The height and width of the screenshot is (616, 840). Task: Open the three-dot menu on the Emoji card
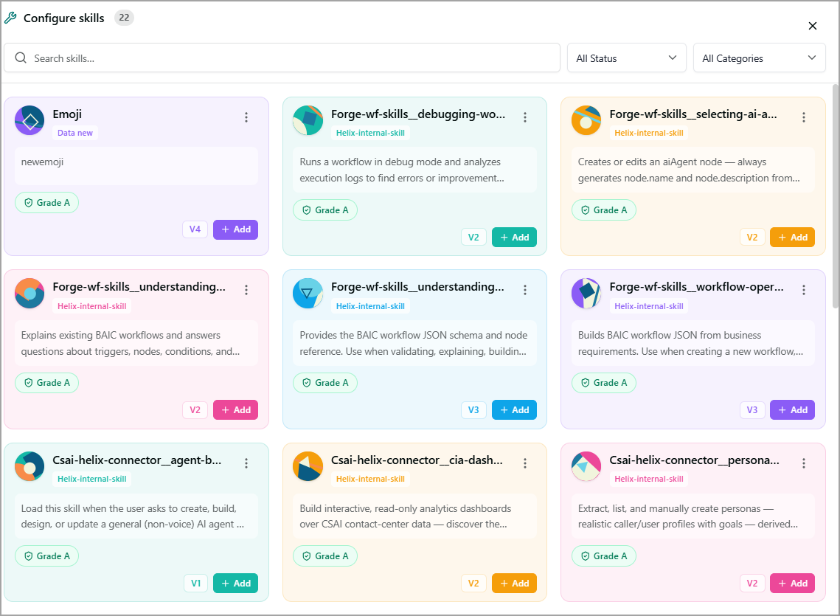246,117
